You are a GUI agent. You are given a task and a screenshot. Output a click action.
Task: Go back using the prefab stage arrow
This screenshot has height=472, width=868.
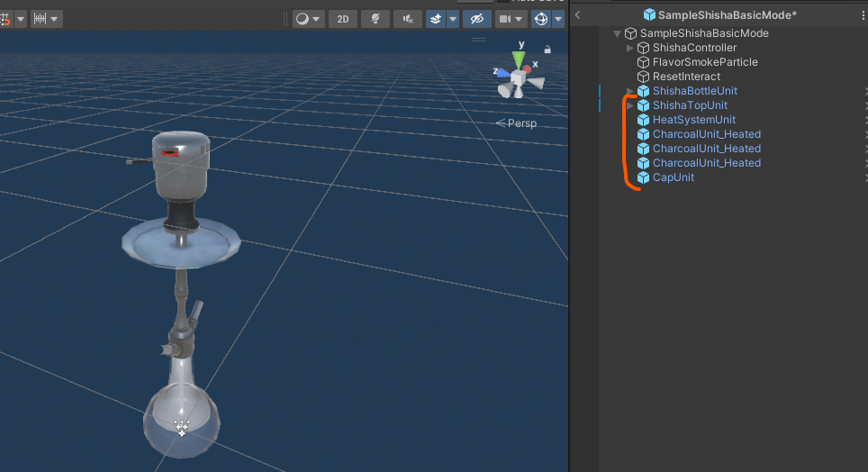pos(577,15)
